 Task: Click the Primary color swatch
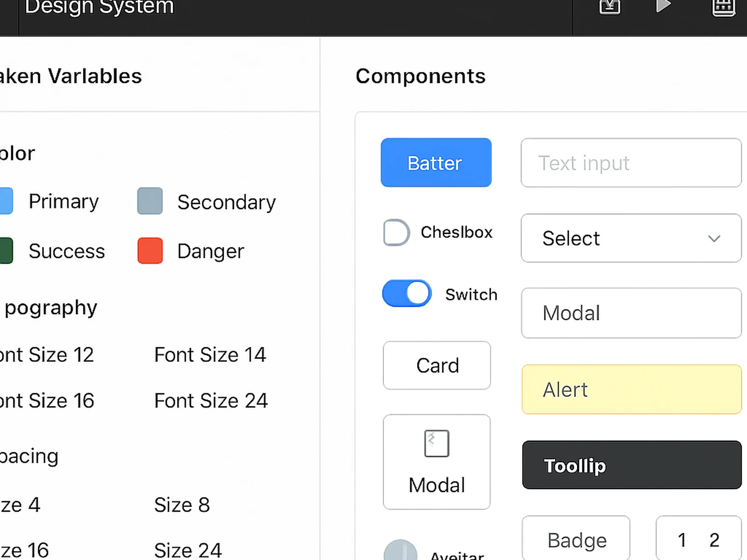click(6, 201)
